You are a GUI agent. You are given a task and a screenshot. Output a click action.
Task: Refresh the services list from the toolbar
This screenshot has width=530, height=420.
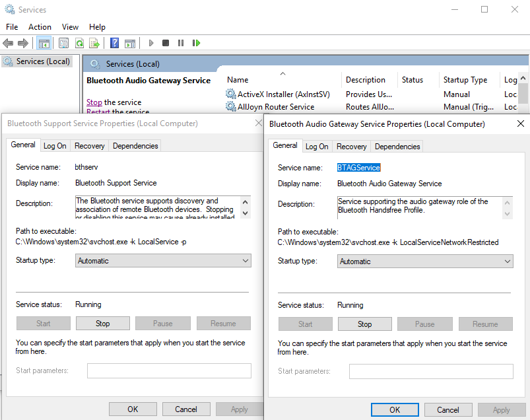[x=80, y=43]
